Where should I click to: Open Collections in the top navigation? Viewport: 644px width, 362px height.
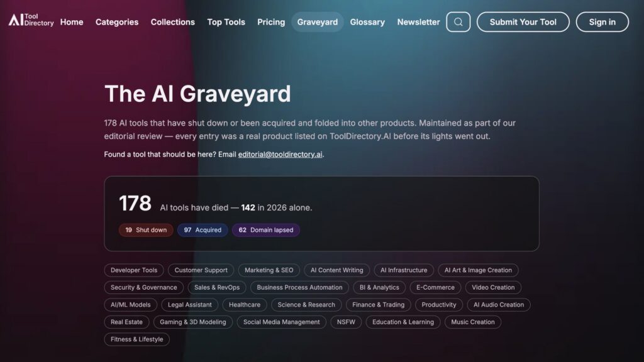click(173, 22)
